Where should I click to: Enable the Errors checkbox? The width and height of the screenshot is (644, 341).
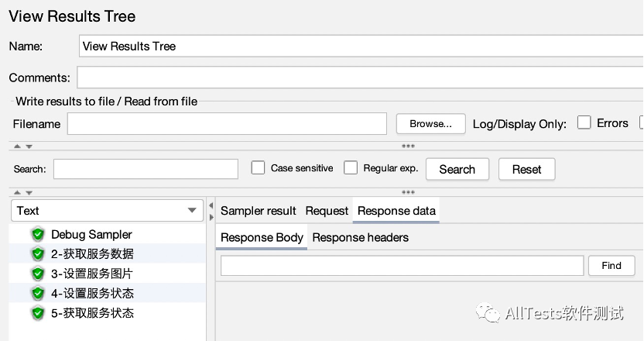pyautogui.click(x=584, y=122)
